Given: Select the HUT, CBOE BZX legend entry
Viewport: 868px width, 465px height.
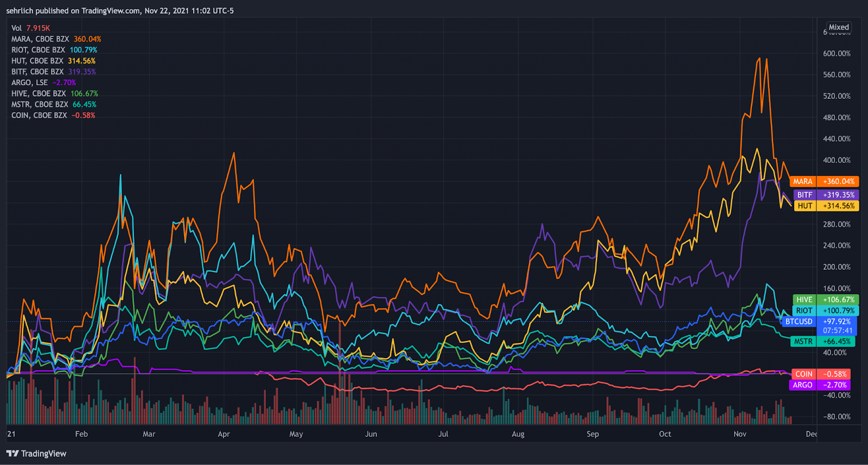Looking at the screenshot, I should pyautogui.click(x=54, y=61).
